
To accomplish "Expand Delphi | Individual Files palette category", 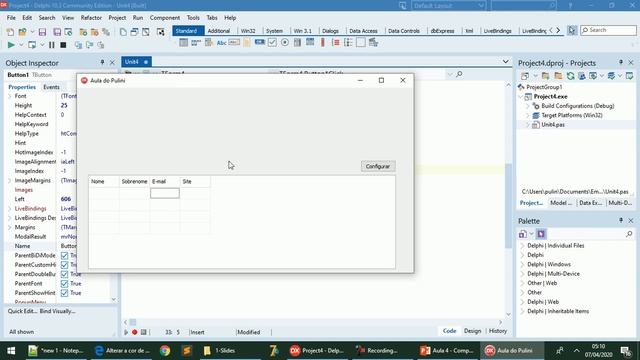I will tap(522, 246).
